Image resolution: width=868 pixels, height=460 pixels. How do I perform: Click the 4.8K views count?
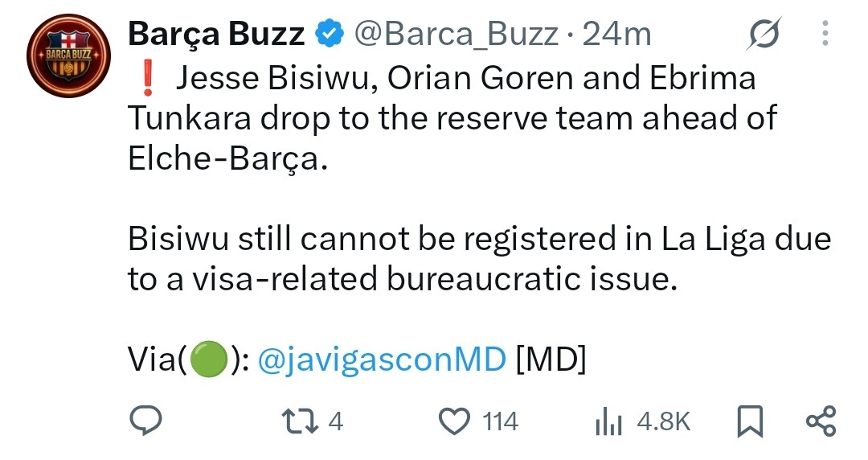[x=664, y=421]
